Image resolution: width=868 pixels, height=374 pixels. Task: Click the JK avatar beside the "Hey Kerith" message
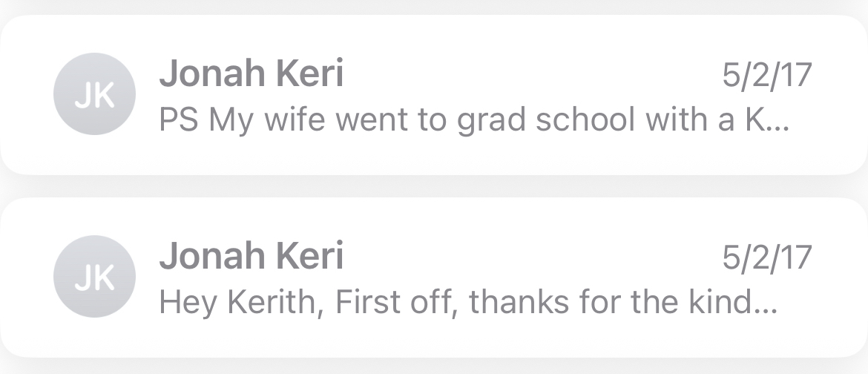[95, 277]
